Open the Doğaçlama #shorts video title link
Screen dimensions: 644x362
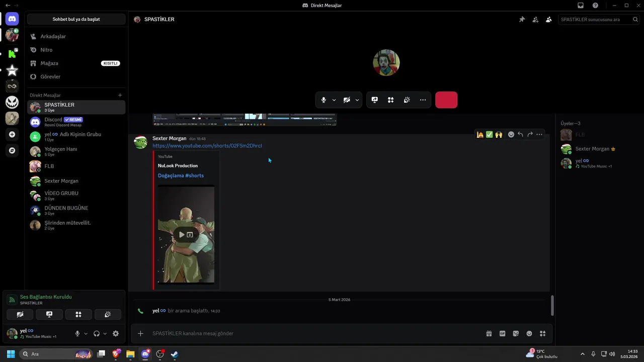pos(181,175)
